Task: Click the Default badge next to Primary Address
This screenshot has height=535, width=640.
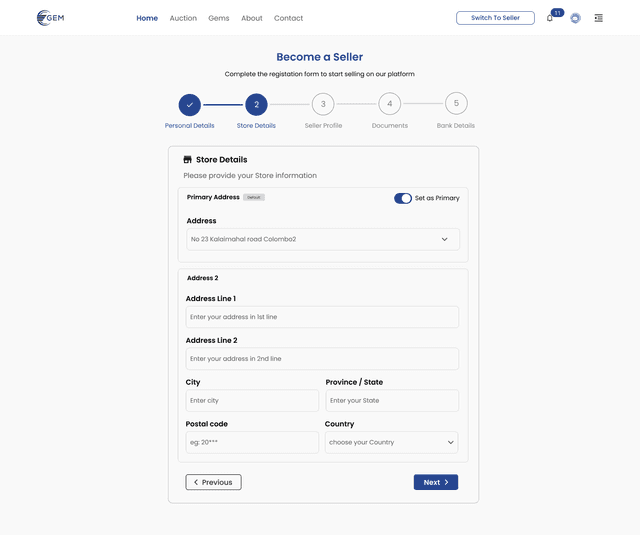Action: tap(254, 197)
